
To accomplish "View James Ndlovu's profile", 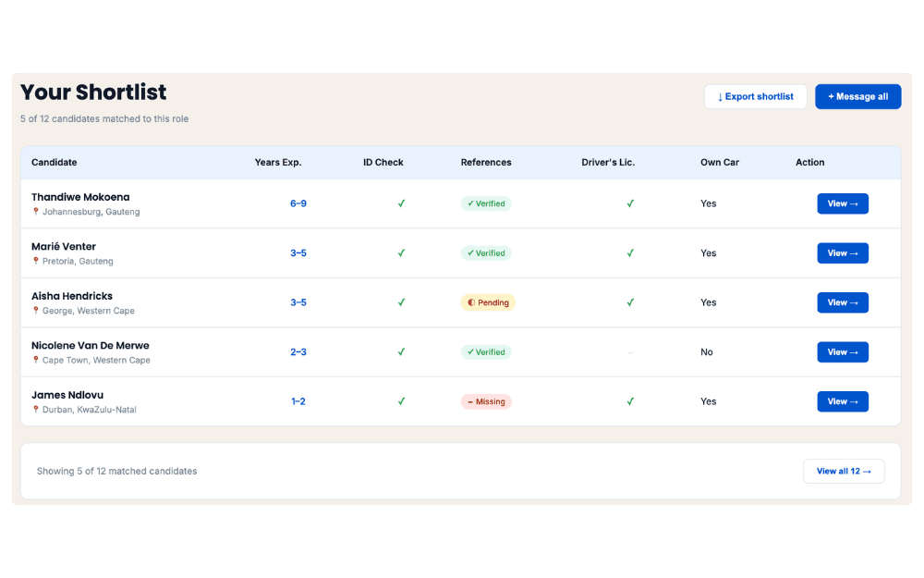I will pos(843,401).
